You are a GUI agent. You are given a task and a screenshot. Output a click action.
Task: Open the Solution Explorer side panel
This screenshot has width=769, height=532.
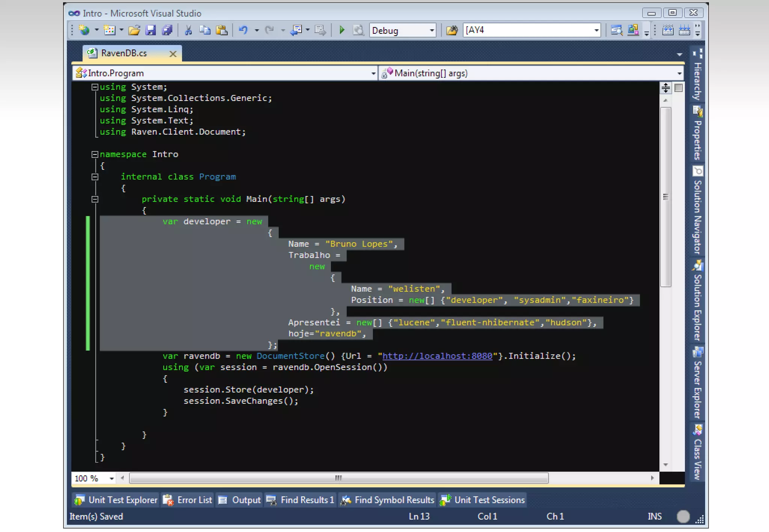pyautogui.click(x=698, y=306)
